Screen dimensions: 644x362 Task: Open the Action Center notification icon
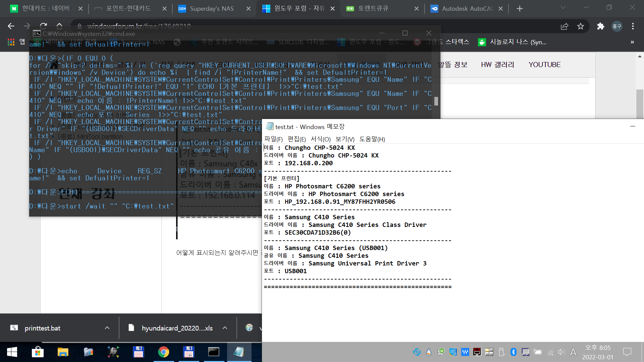pos(627,352)
